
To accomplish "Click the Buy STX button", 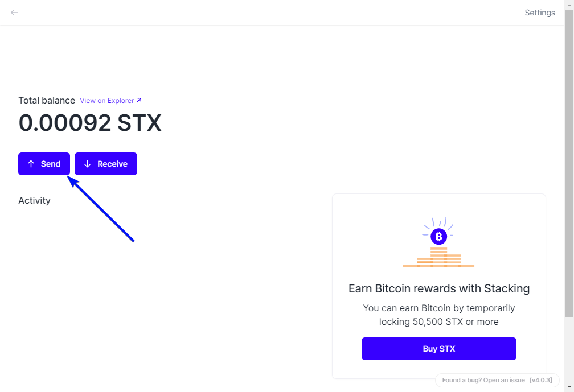I will click(438, 349).
